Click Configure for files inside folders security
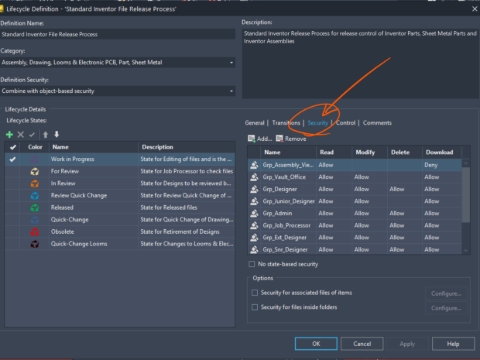 tap(446, 308)
